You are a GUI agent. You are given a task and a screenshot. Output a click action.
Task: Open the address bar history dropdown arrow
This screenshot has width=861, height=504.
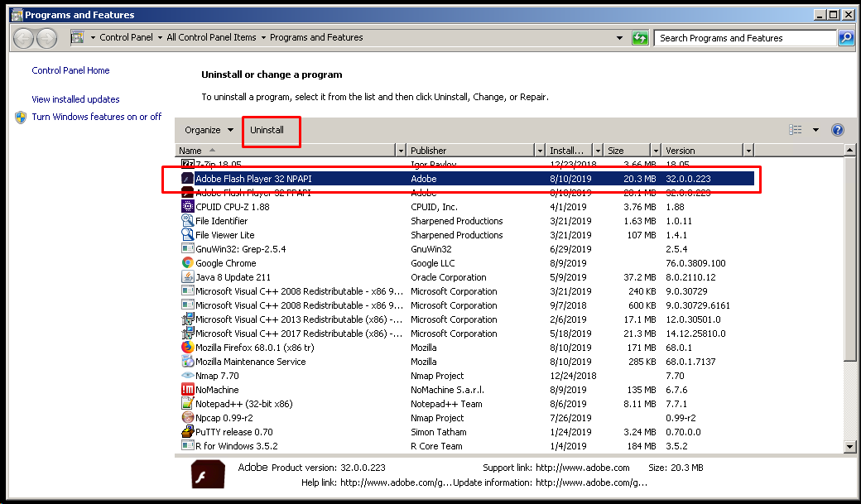619,38
